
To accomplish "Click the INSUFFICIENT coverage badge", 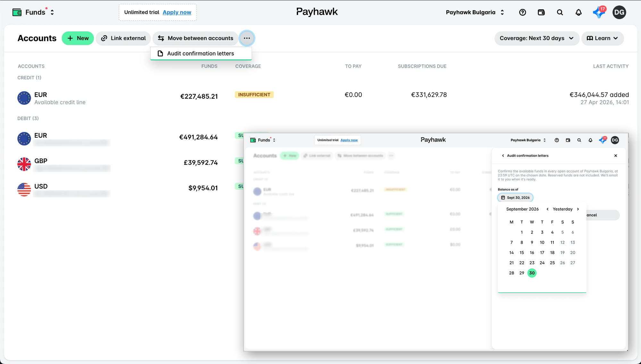I will [254, 95].
